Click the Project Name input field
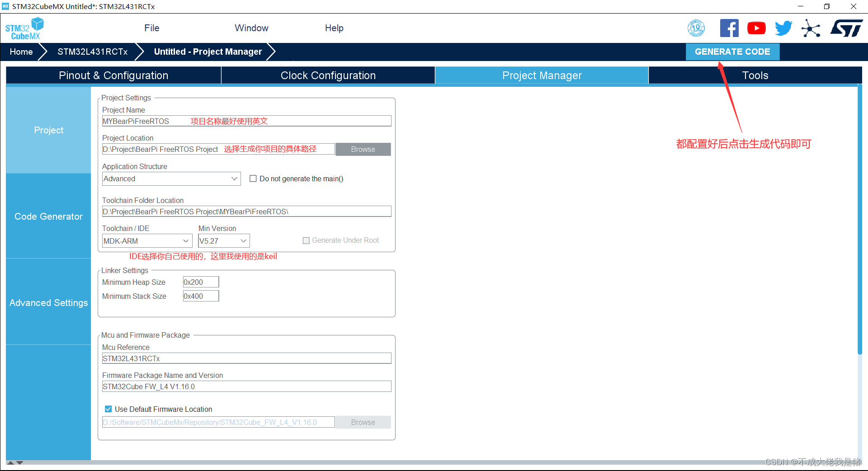 tap(247, 121)
